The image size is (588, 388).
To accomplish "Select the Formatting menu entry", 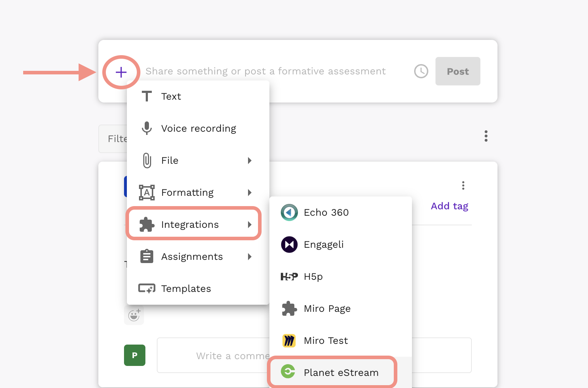I will [198, 193].
